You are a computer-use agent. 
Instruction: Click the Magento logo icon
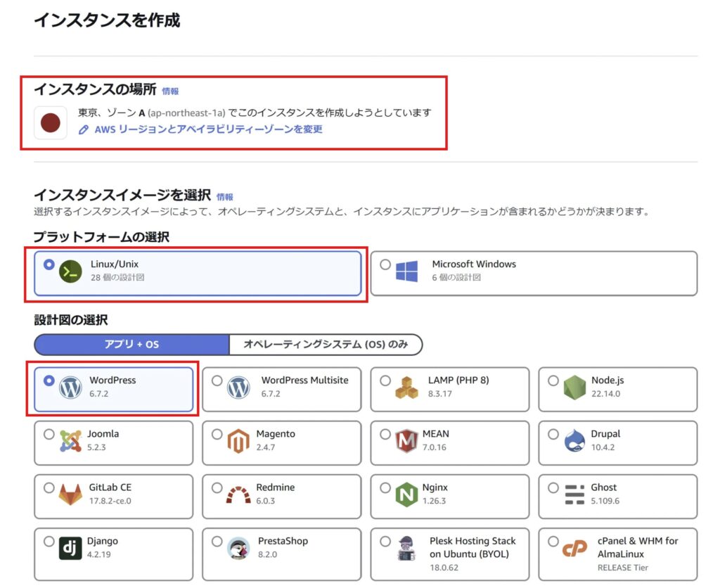point(238,442)
